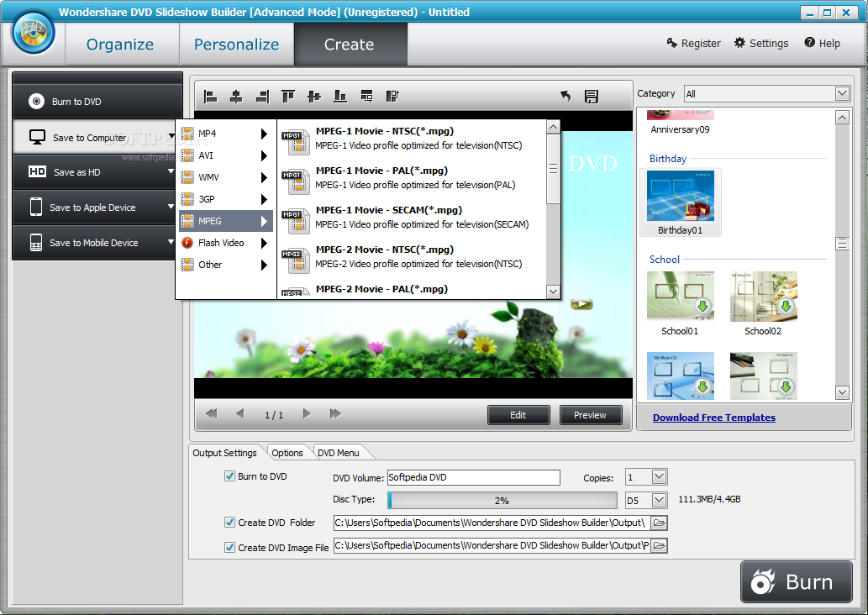
Task: Click the DVD Volume text field
Action: coord(473,477)
